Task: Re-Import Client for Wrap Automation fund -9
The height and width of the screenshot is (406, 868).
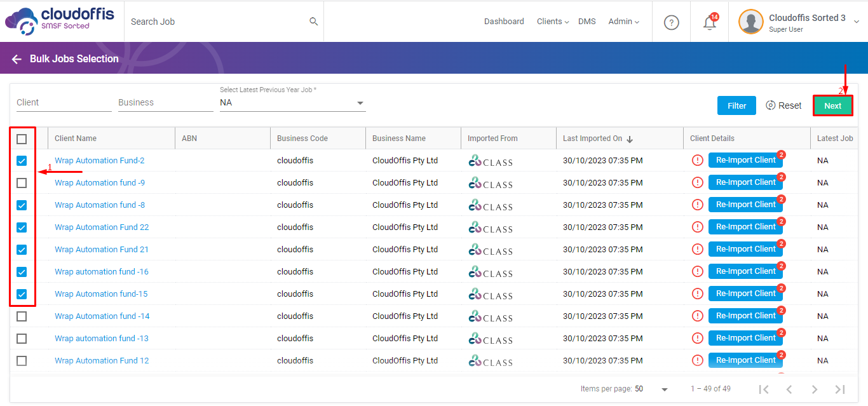Action: coord(746,182)
